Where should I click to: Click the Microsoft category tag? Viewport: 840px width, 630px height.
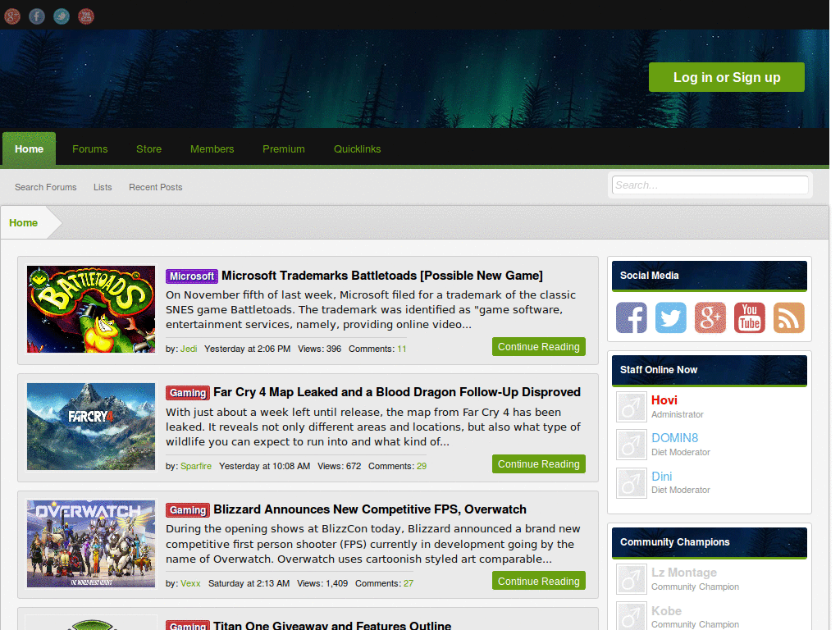coord(192,276)
